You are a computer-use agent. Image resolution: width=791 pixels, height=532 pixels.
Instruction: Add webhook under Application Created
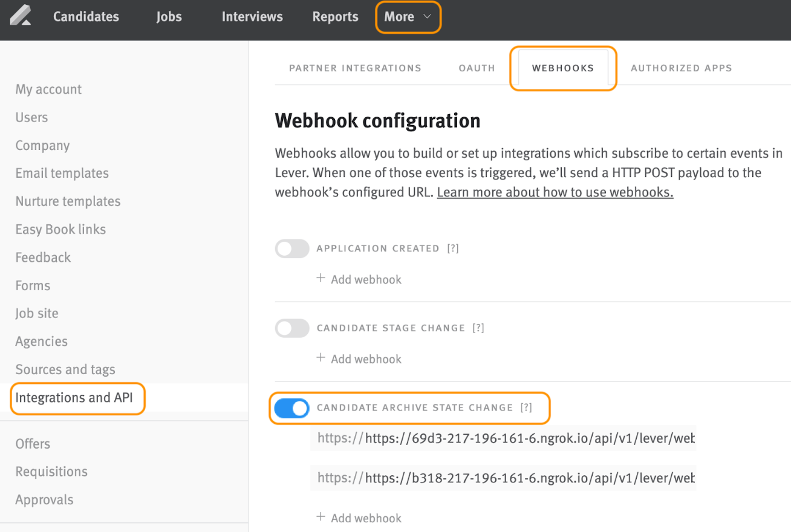(x=359, y=279)
